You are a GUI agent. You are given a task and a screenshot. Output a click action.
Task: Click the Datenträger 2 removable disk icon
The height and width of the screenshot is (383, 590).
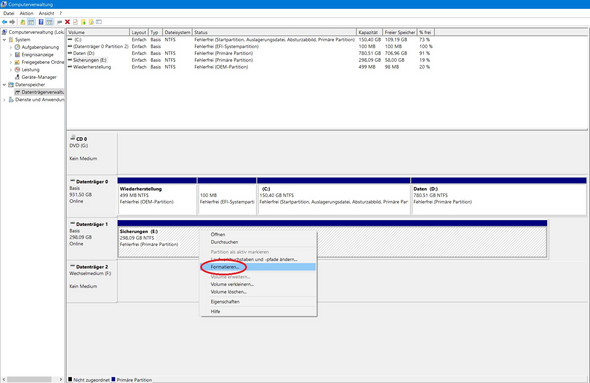(x=73, y=266)
